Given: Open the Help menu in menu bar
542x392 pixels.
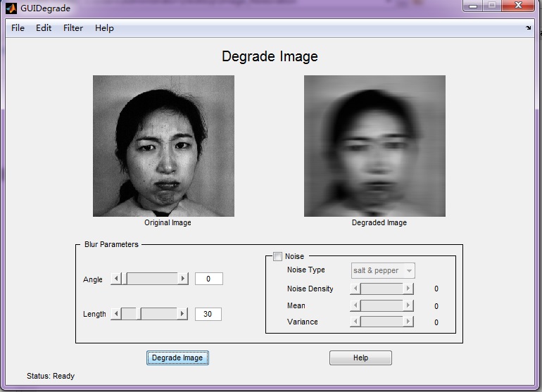Looking at the screenshot, I should [x=104, y=28].
